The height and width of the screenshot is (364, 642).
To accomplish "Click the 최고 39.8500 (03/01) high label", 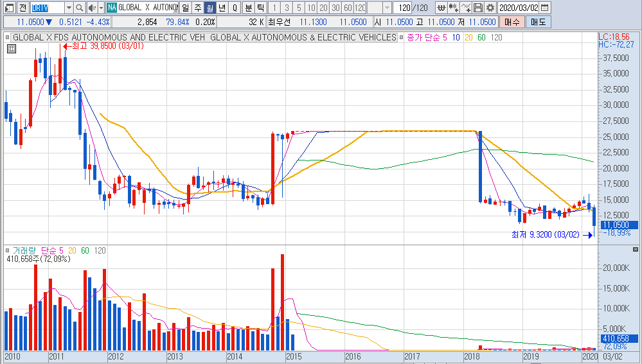I will coord(107,46).
